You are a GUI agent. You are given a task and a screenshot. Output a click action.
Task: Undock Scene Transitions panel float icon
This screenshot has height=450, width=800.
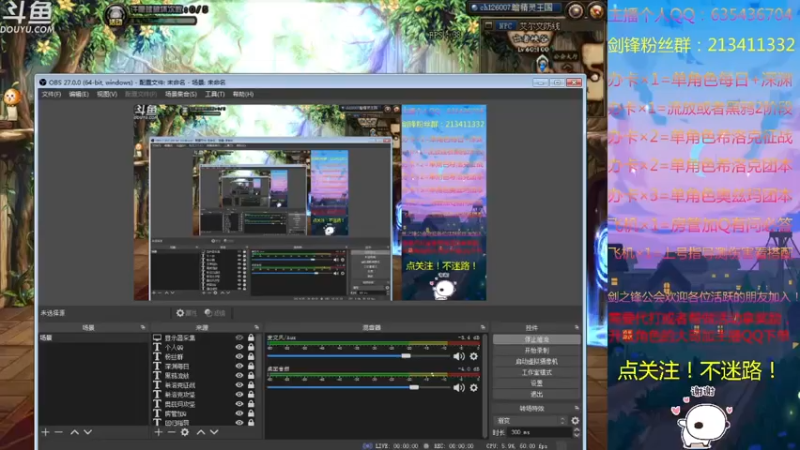[577, 408]
